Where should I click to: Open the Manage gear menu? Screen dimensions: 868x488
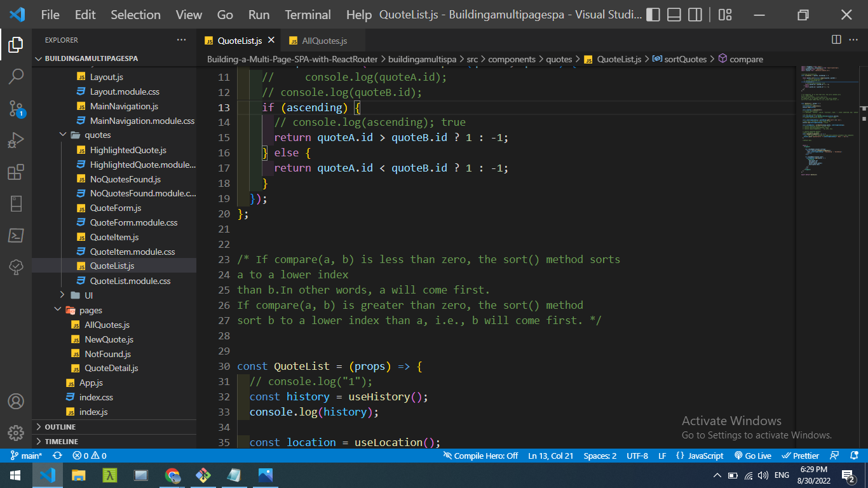[x=16, y=433]
